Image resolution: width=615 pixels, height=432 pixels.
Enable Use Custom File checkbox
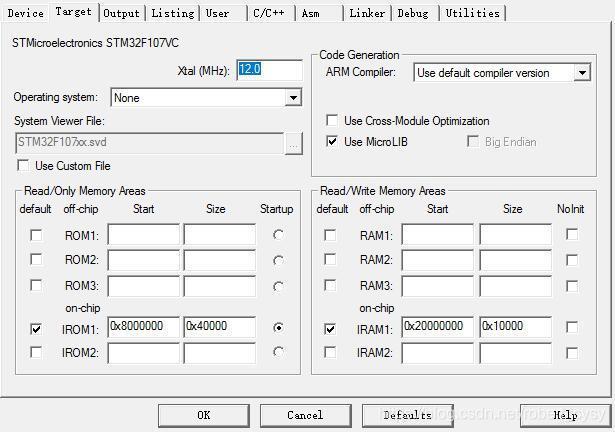tap(23, 165)
